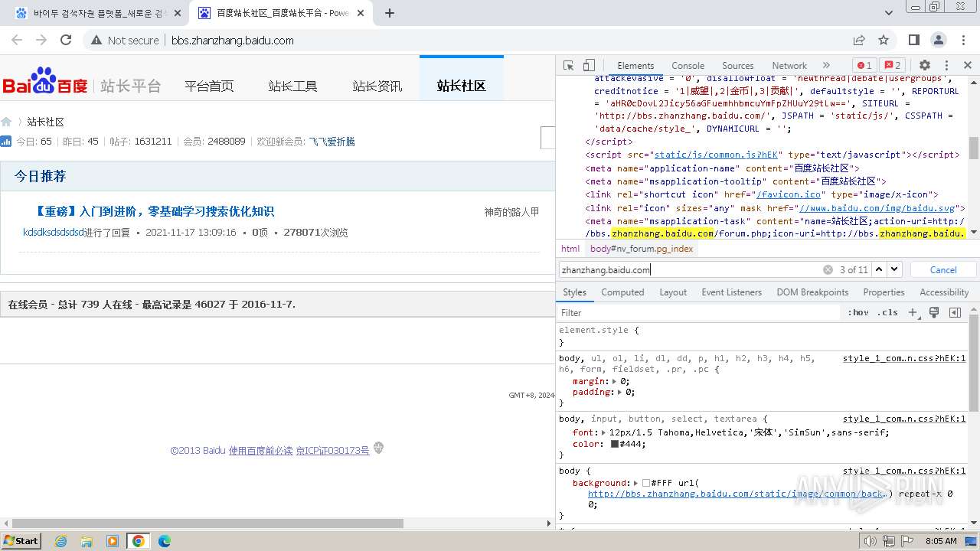980x551 pixels.
Task: Open new member 飞飞爱折腾 profile
Action: [332, 142]
